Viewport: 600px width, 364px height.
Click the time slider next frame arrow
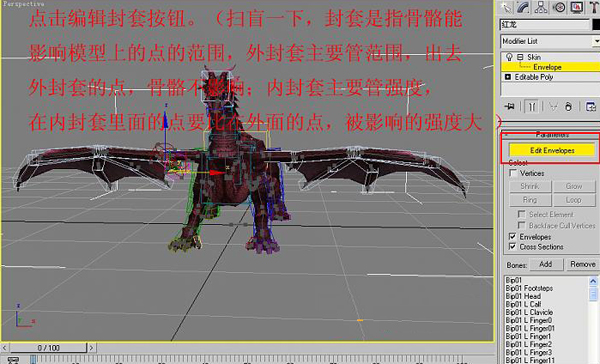[91, 348]
